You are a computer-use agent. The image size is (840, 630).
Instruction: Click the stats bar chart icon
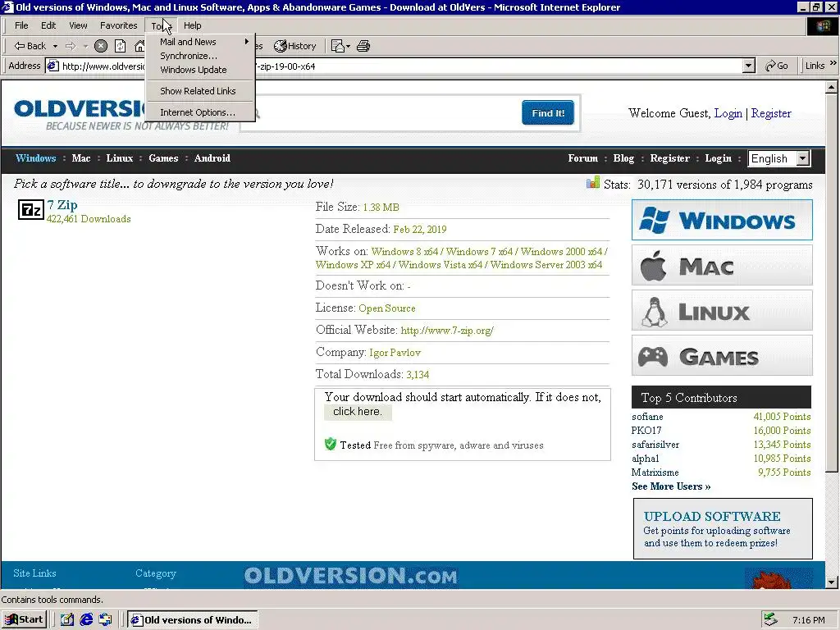tap(592, 183)
